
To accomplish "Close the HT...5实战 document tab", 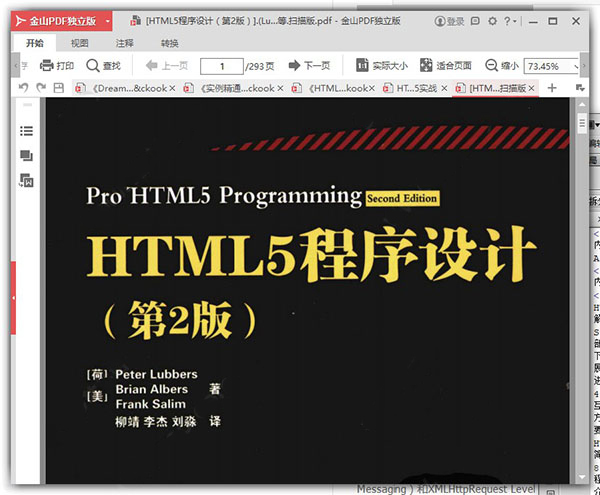I will click(444, 88).
